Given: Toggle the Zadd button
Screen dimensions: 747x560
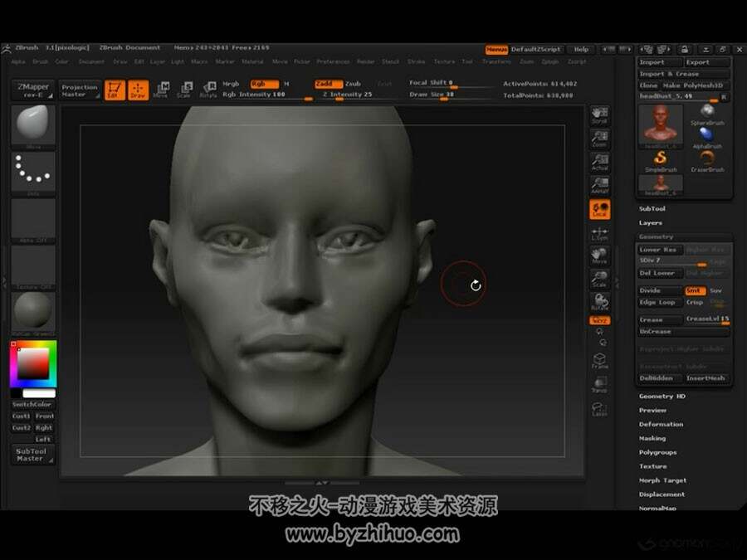Looking at the screenshot, I should coord(328,84).
